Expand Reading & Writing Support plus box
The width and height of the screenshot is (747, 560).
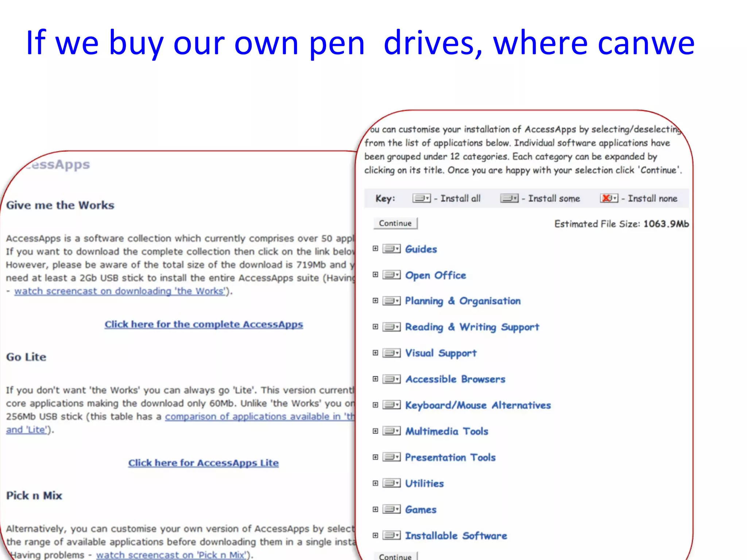(375, 327)
